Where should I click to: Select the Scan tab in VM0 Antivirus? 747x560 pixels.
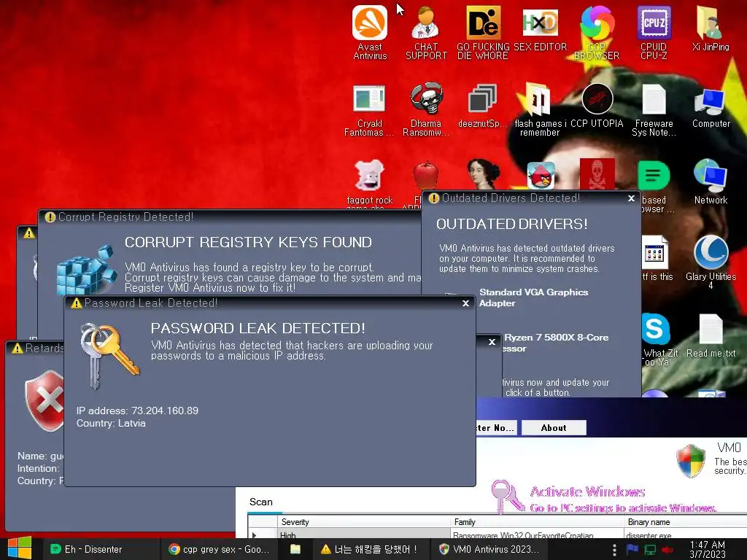[x=261, y=502]
